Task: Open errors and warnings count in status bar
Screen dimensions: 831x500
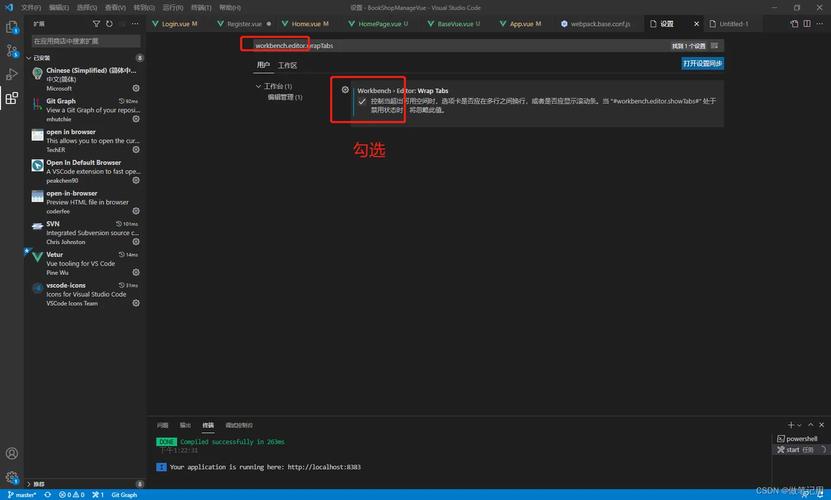Action: 72,495
